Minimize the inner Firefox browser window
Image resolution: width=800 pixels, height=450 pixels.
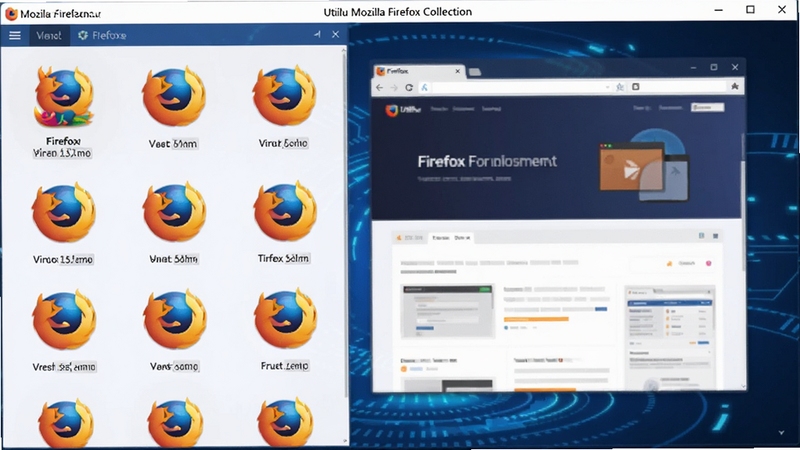pos(693,67)
